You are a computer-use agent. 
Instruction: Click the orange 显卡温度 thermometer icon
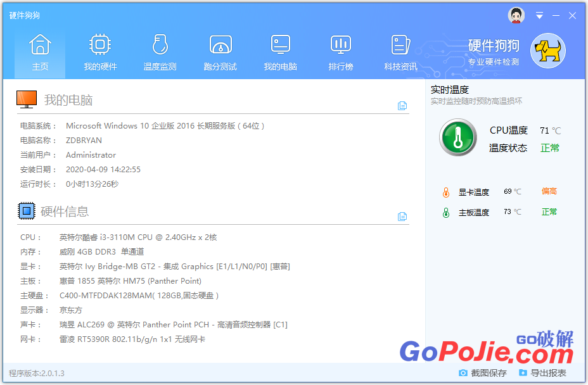[x=446, y=192]
